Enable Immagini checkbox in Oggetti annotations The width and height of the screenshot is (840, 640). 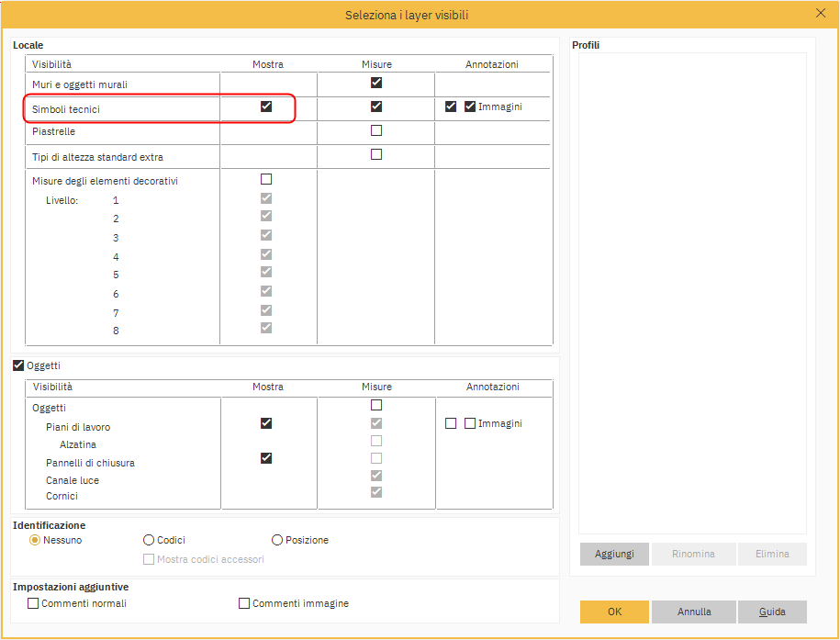pyautogui.click(x=470, y=423)
